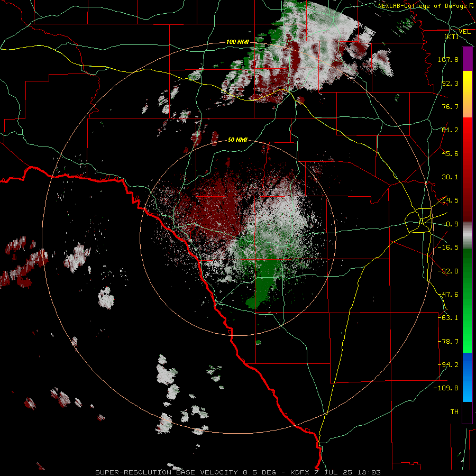Select the -78.7 scale label
The height and width of the screenshot is (476, 476).
point(448,342)
